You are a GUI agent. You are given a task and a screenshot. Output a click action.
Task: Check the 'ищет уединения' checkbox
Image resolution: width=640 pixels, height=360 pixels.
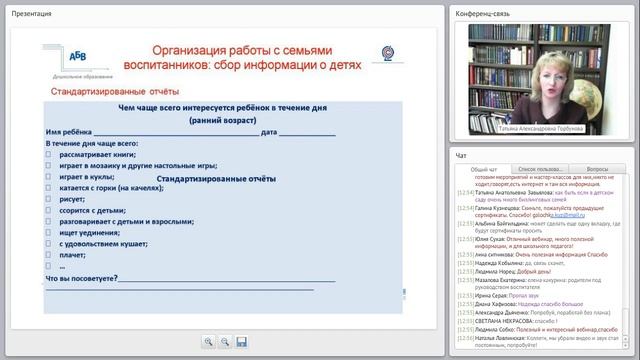[x=48, y=232]
